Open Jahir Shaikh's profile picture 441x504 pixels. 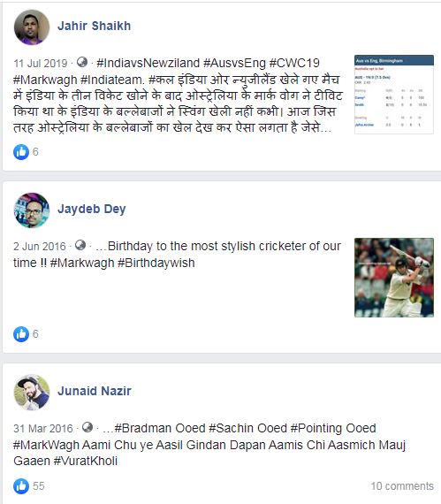tap(32, 27)
